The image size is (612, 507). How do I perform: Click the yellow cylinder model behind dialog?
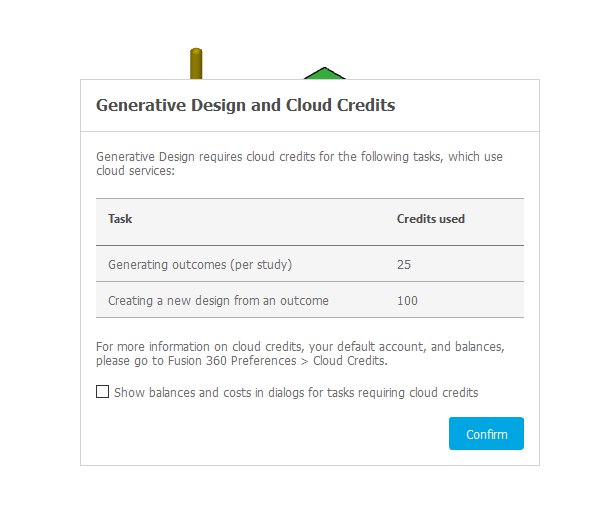(196, 64)
